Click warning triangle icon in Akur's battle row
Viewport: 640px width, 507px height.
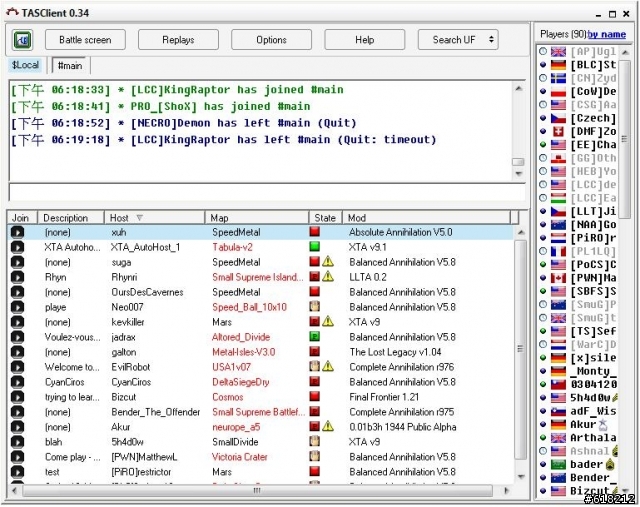[328, 427]
